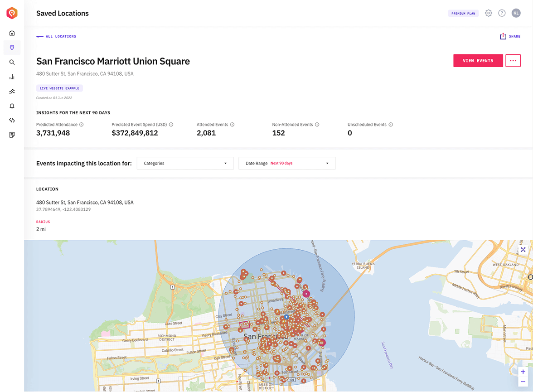
Task: Open the three-dot more options button
Action: [513, 61]
